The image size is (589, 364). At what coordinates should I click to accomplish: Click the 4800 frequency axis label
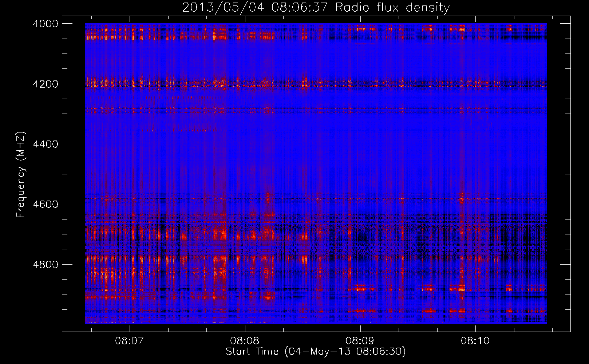pos(46,264)
